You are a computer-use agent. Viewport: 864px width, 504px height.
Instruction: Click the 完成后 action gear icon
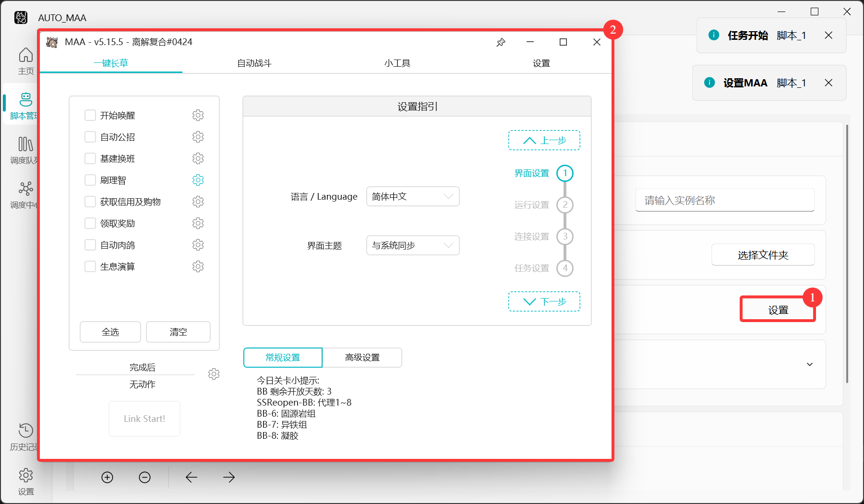coord(214,374)
